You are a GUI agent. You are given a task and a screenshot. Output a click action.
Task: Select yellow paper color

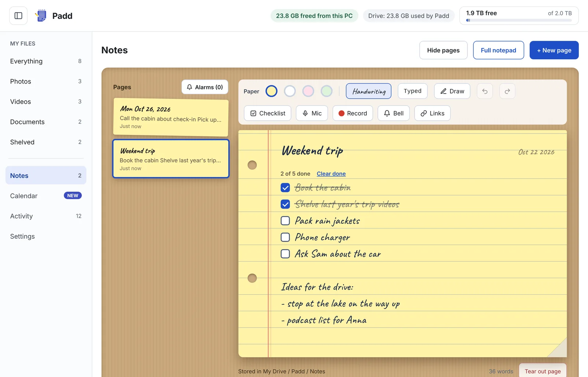click(272, 91)
